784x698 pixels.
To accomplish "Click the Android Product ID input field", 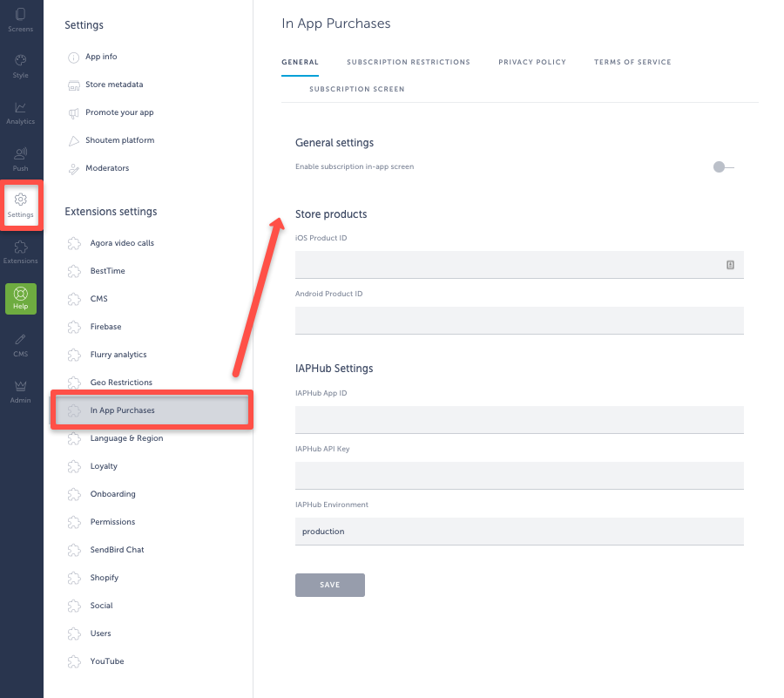I will coord(519,321).
